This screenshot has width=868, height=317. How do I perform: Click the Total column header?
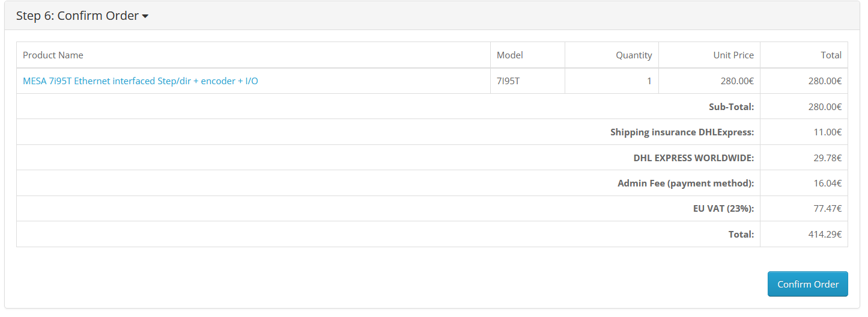(x=831, y=55)
